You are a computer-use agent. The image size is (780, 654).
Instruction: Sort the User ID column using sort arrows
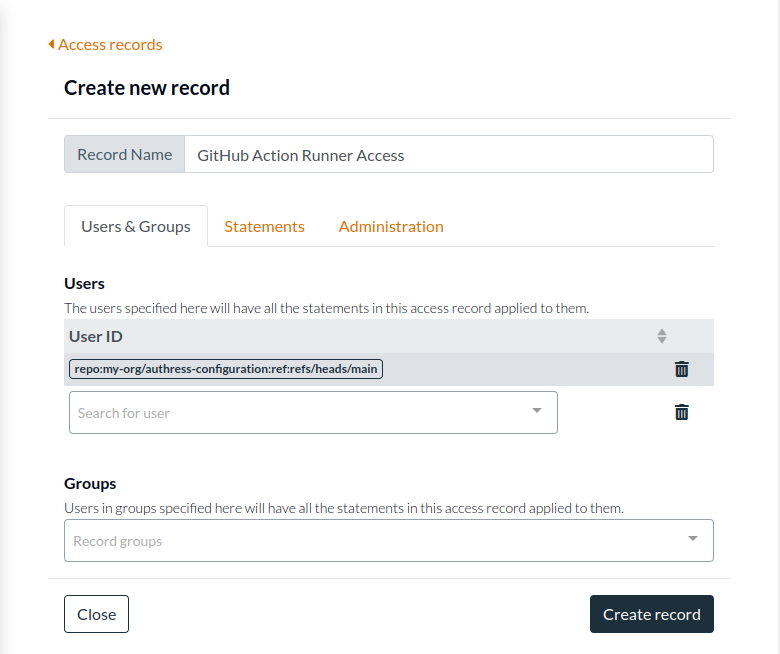pyautogui.click(x=661, y=336)
